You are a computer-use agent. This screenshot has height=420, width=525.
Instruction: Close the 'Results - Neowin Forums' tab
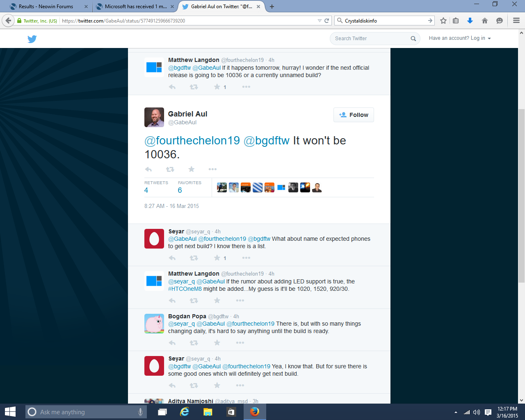86,7
